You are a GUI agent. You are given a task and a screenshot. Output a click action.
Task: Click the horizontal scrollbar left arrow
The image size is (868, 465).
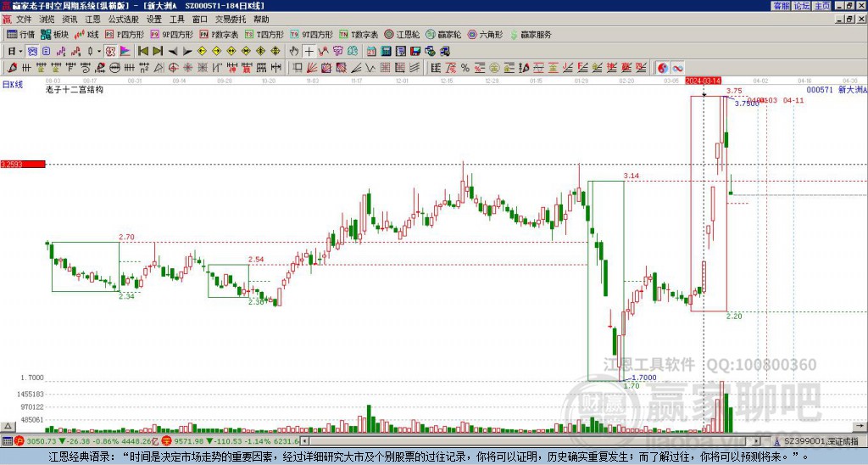pos(304,441)
